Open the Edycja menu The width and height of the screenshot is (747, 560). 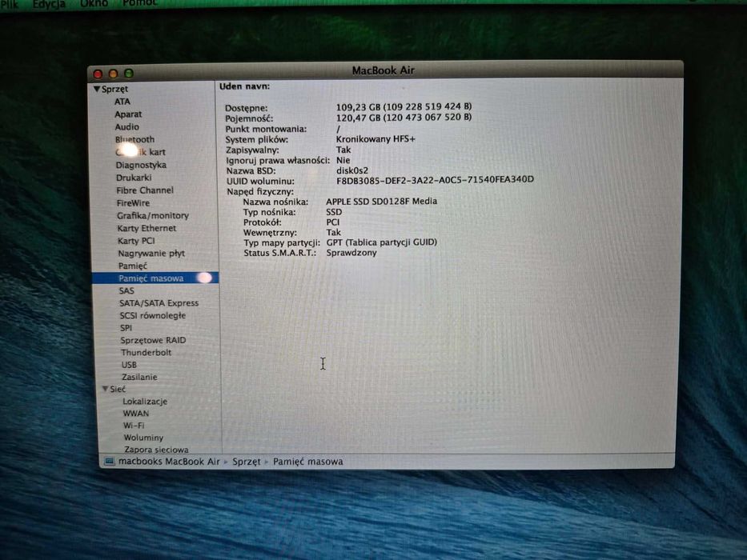49,4
